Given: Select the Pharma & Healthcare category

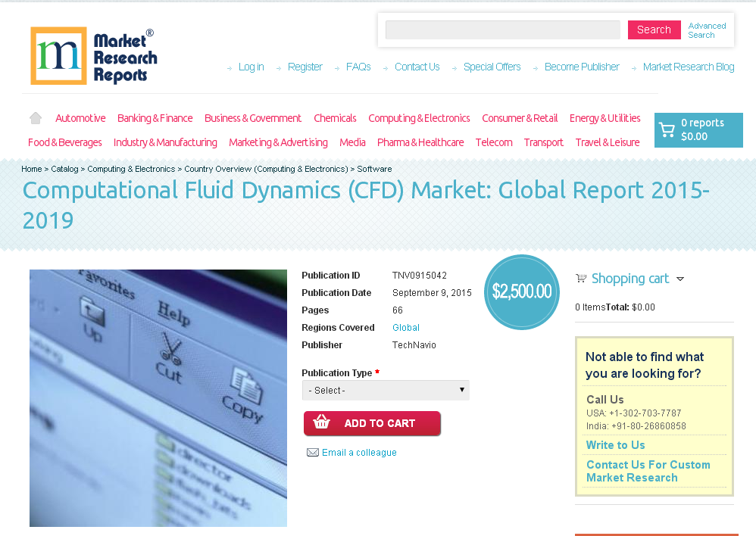Looking at the screenshot, I should click(420, 142).
